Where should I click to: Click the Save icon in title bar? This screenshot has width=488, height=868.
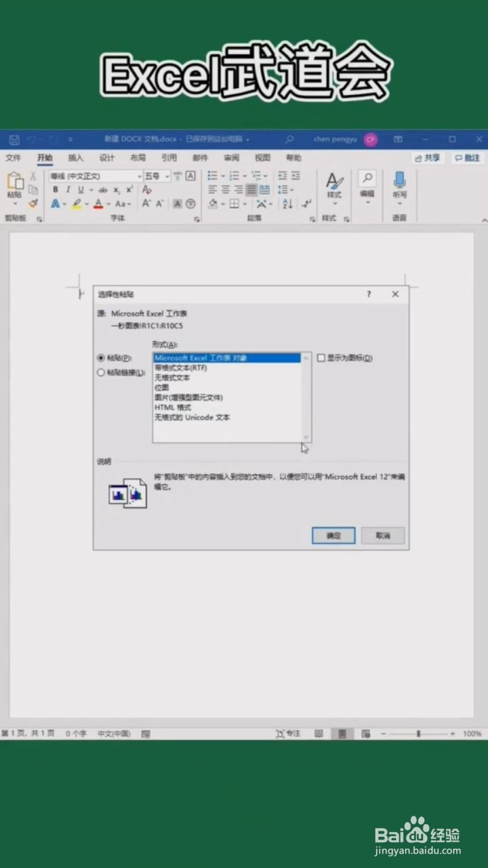click(x=14, y=140)
